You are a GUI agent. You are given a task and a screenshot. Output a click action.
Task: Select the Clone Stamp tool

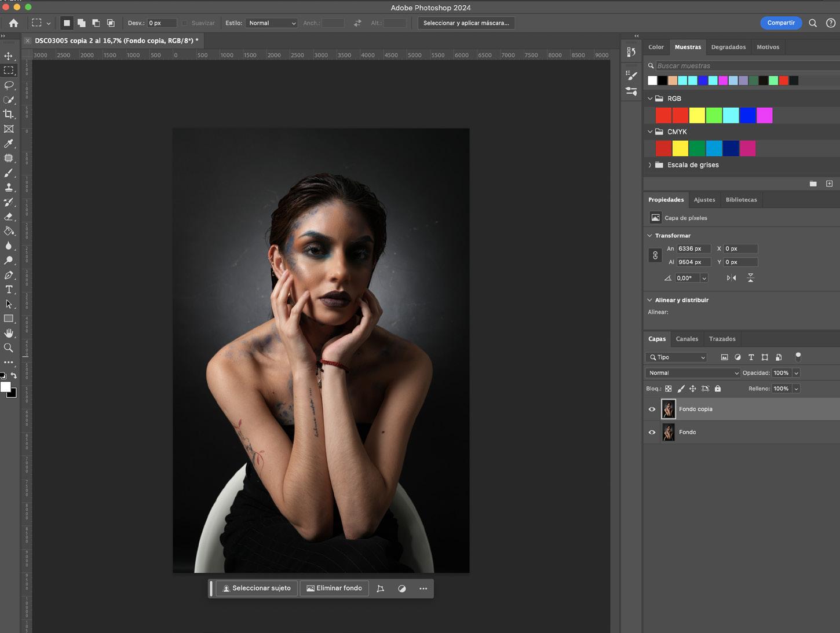pos(9,187)
